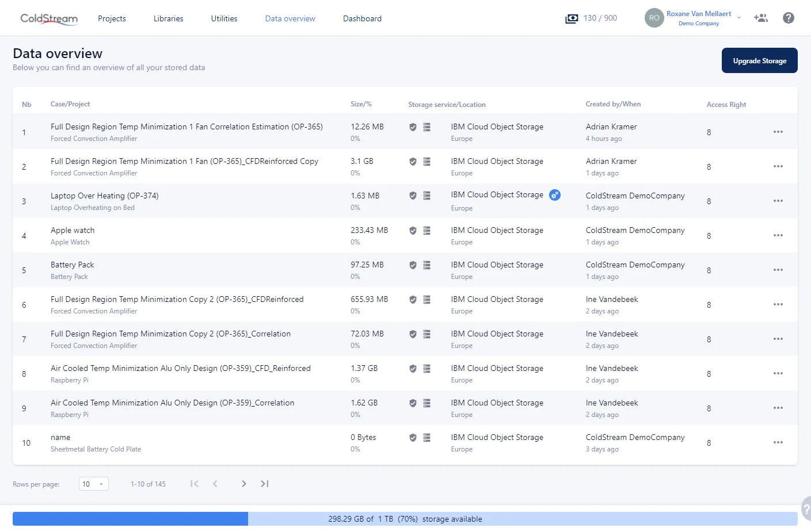
Task: Go to the previous page arrow
Action: tap(215, 484)
